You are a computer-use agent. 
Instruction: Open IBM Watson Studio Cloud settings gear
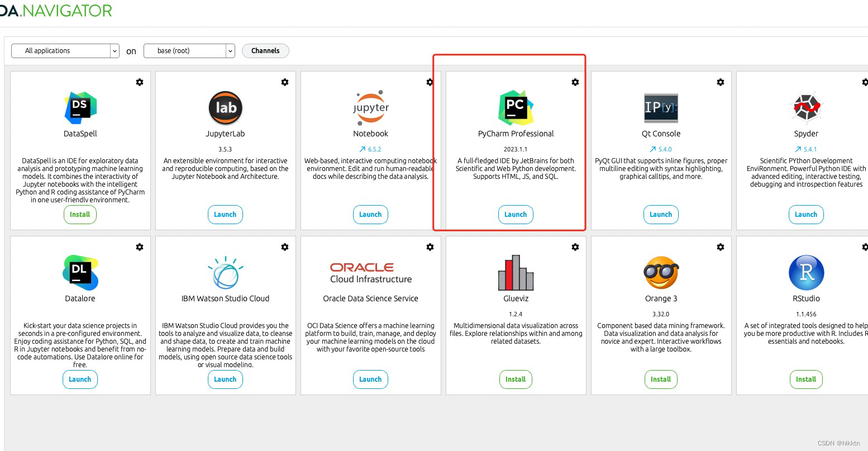(x=285, y=247)
